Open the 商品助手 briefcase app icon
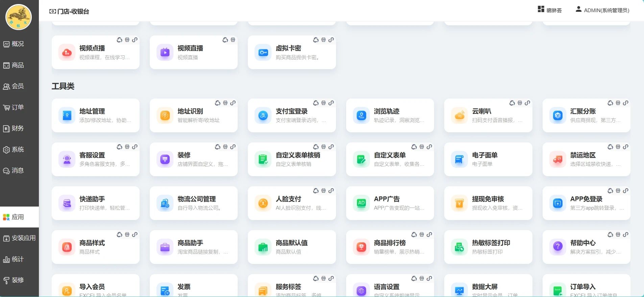The height and width of the screenshot is (297, 644). [165, 247]
